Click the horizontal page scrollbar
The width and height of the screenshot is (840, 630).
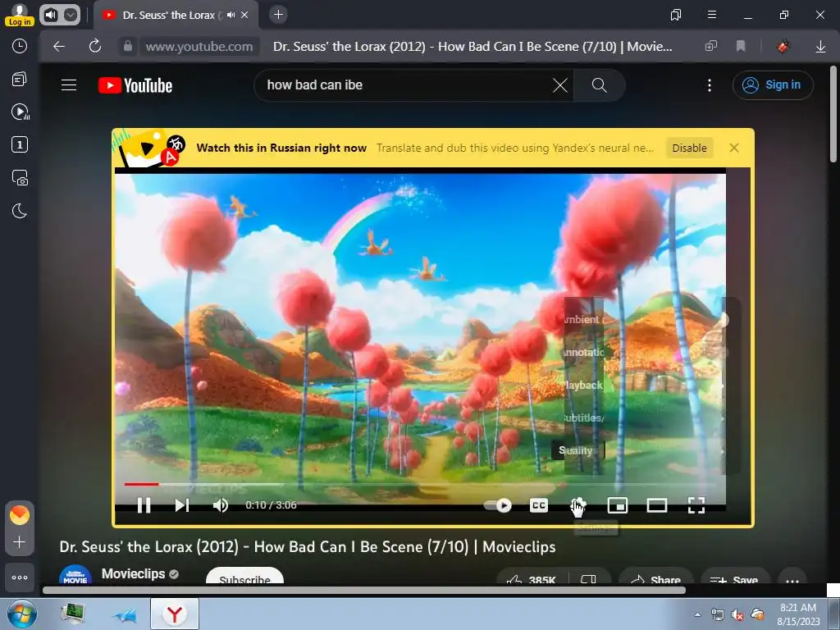364,591
